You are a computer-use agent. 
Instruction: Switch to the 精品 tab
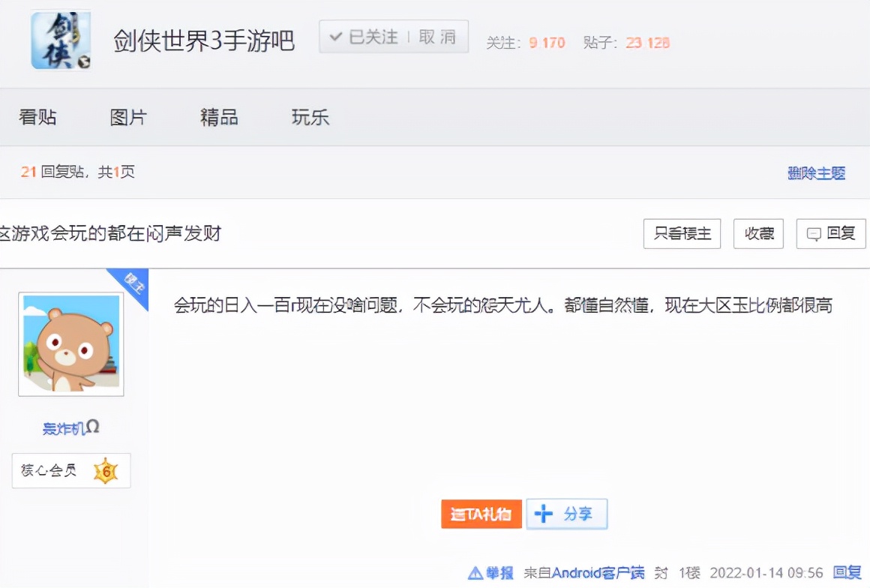[218, 118]
